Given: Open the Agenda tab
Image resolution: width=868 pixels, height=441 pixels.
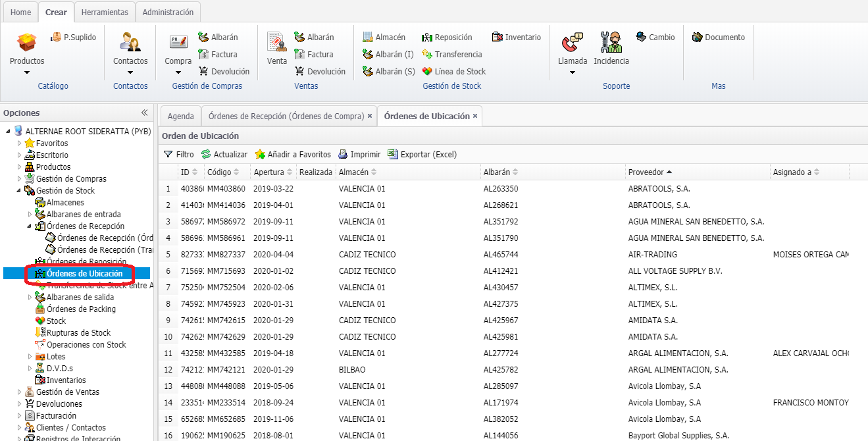Looking at the screenshot, I should pos(181,116).
